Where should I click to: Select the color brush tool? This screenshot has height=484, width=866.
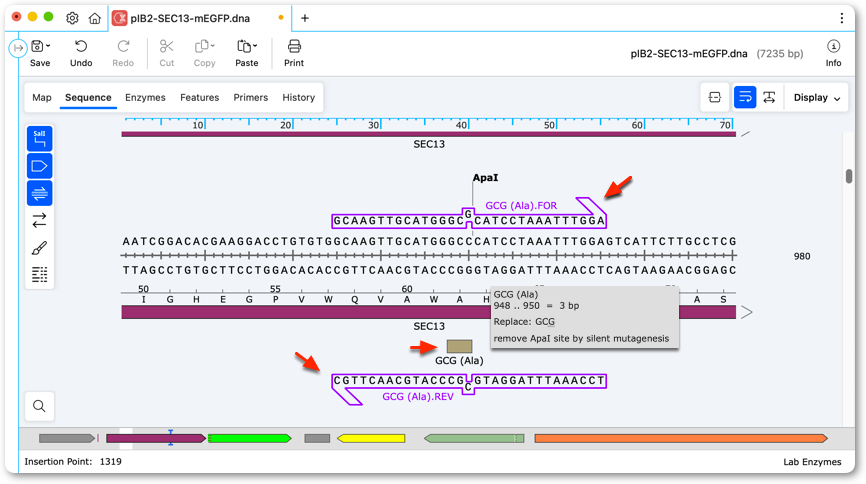coord(40,248)
